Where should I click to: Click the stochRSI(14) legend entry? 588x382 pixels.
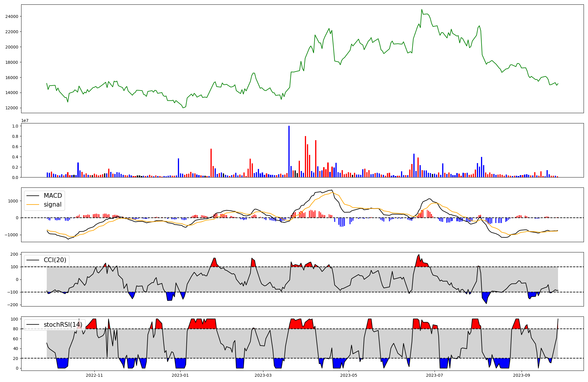point(63,325)
